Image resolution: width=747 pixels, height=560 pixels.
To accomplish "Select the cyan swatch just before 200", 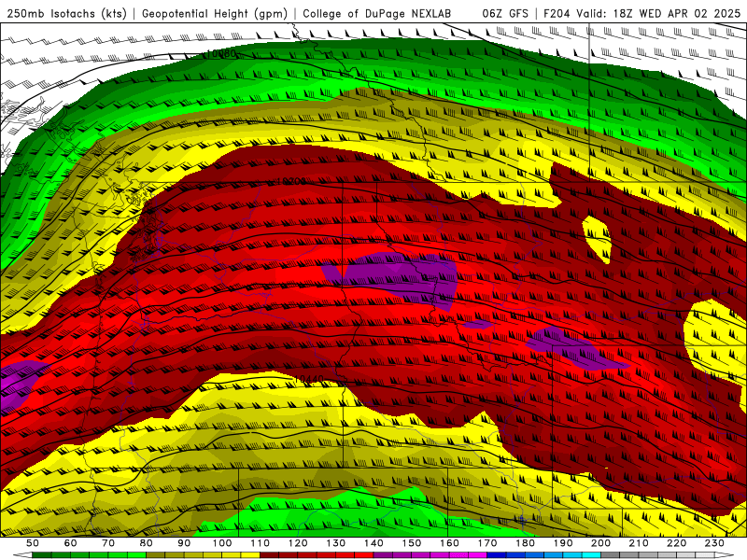I will [x=591, y=555].
